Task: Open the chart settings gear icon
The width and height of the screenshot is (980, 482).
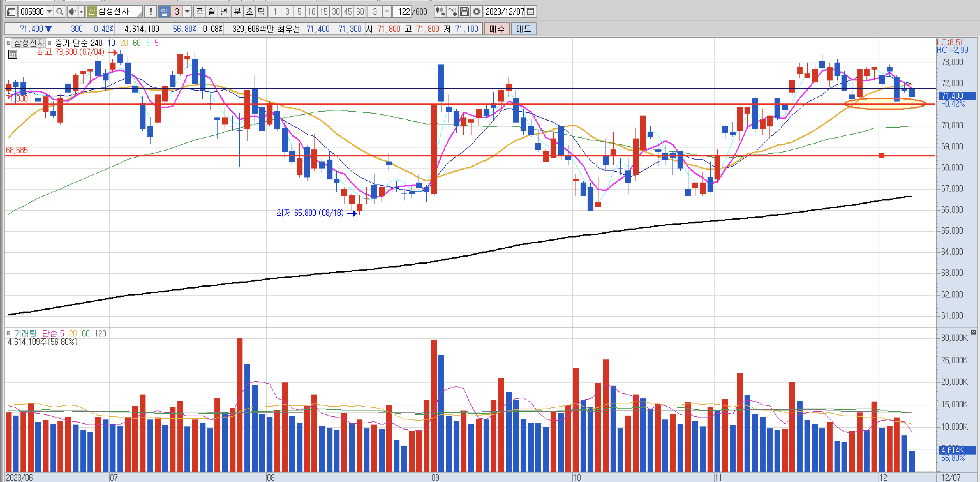Action: 476,11
